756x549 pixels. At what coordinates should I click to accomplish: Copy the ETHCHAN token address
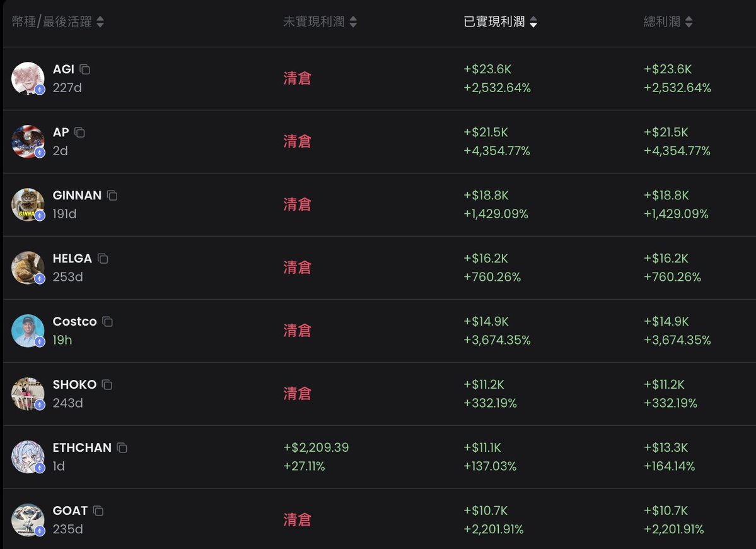point(122,447)
